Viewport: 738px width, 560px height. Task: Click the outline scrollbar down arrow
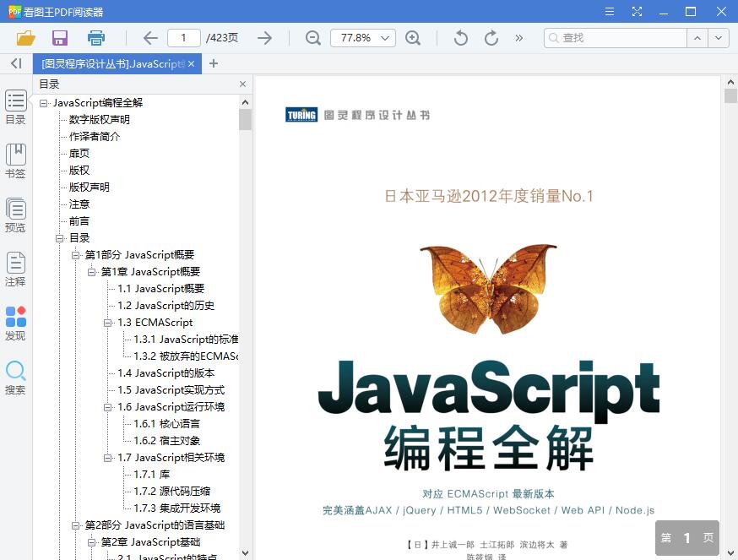click(245, 553)
